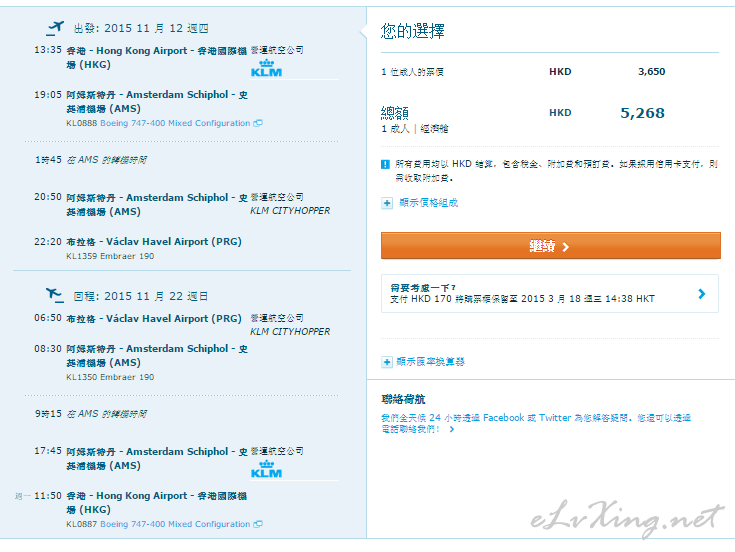735x552 pixels.
Task: Click the blue info icon above price breakdown
Action: click(386, 164)
